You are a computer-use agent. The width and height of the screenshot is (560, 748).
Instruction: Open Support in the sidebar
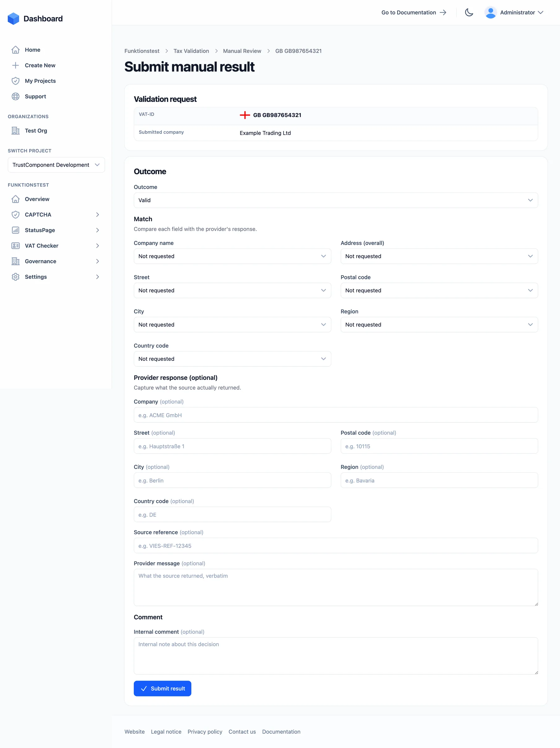pyautogui.click(x=56, y=96)
